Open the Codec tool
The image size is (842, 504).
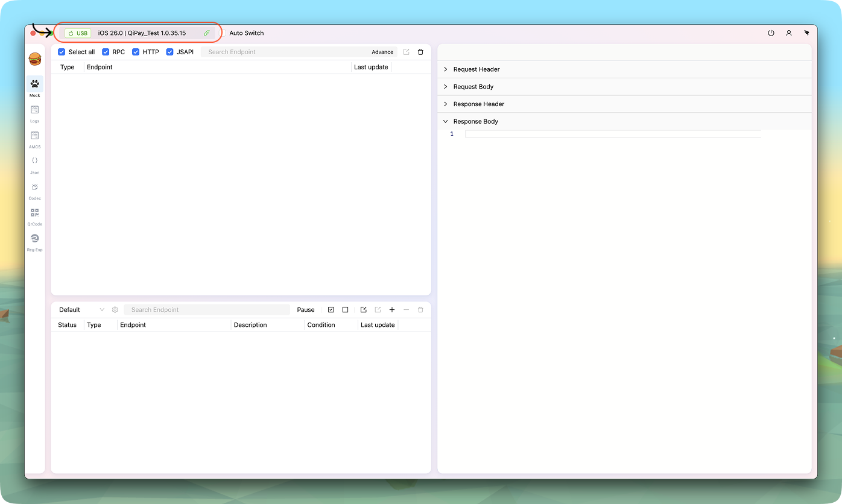click(x=34, y=191)
